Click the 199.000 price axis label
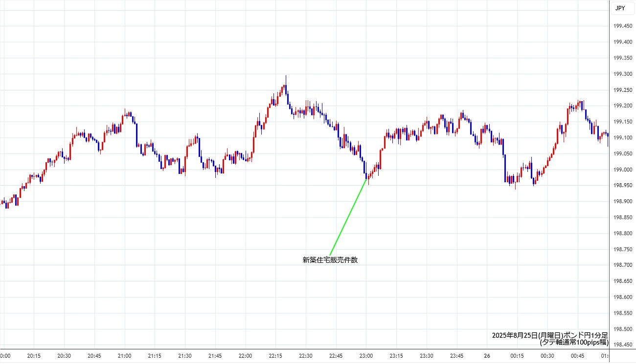The height and width of the screenshot is (364, 636). tap(622, 170)
